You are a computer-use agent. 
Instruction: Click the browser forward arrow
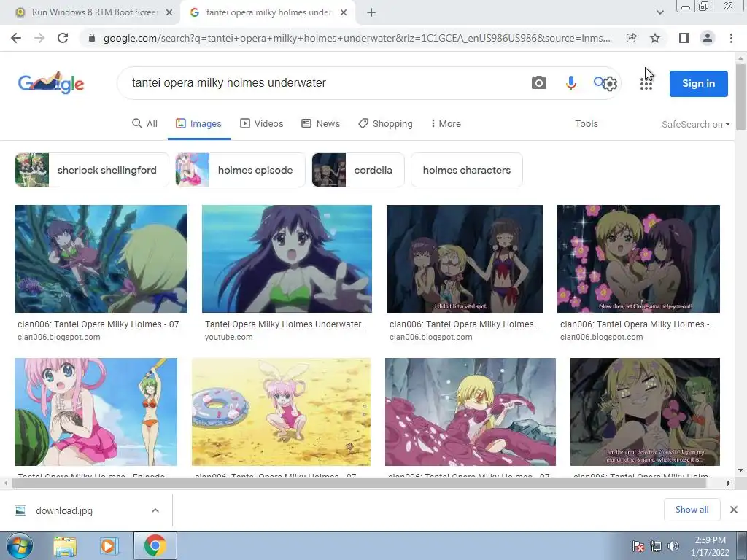pyautogui.click(x=39, y=38)
